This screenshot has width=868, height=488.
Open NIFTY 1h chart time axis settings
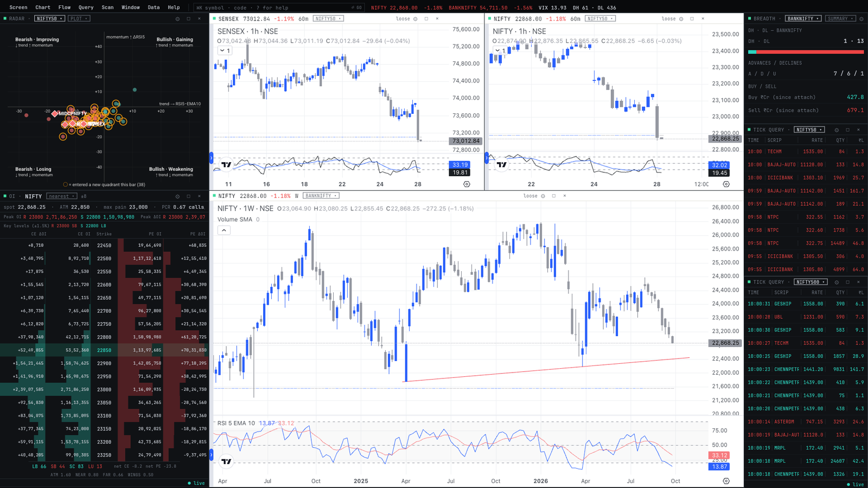[x=726, y=184]
